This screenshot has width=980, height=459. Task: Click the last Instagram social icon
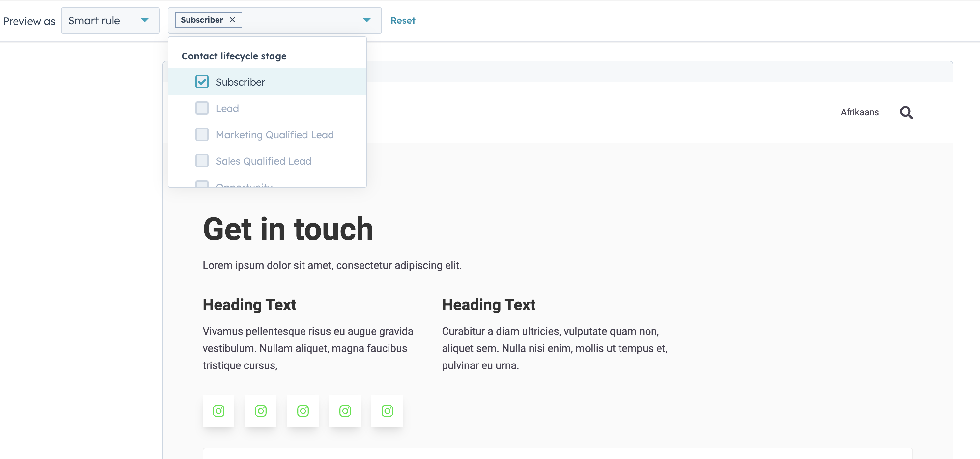(x=387, y=411)
